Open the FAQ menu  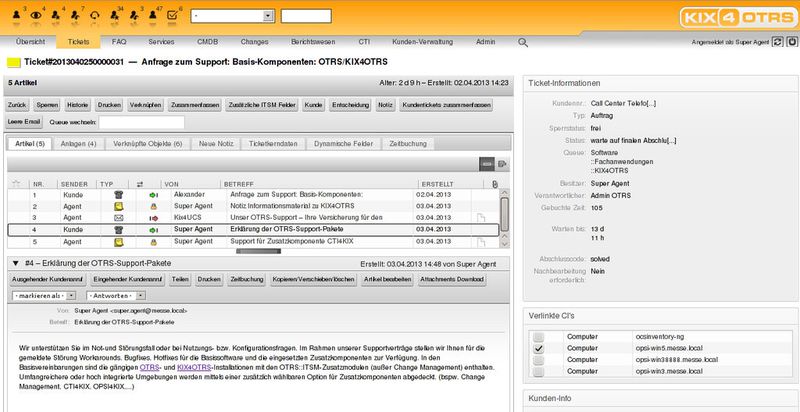point(119,42)
